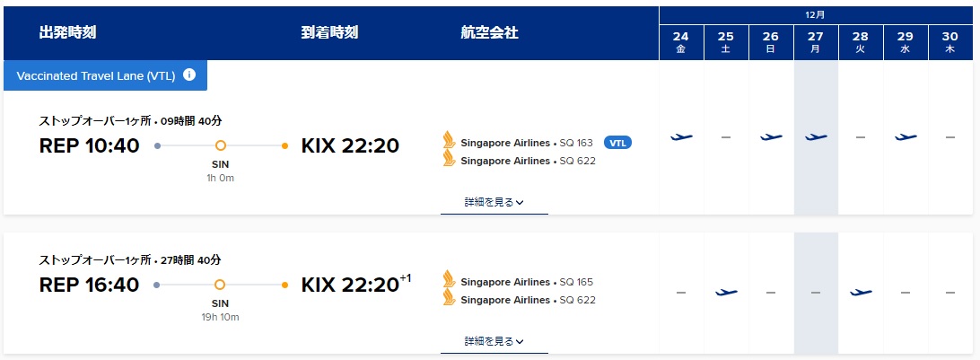Viewport: 980px width, 360px height.
Task: Select the 27 月 date column header
Action: 816,41
